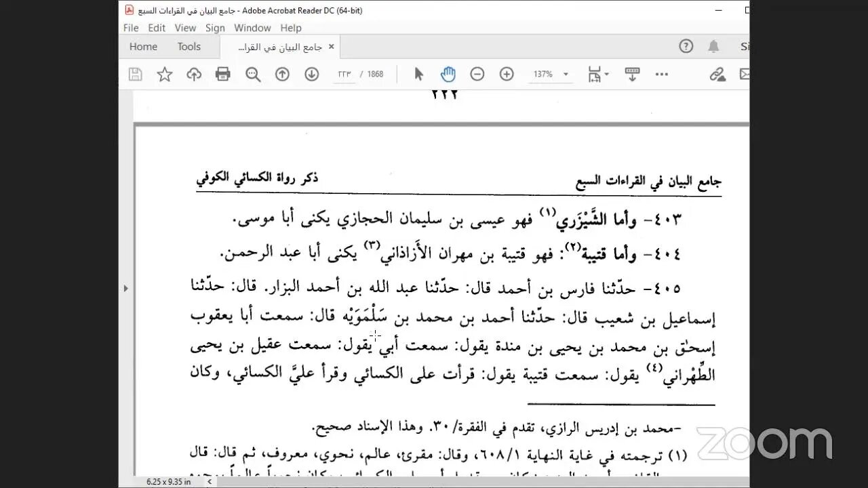Open the Edit menu
Image resolution: width=868 pixels, height=488 pixels.
pyautogui.click(x=157, y=28)
